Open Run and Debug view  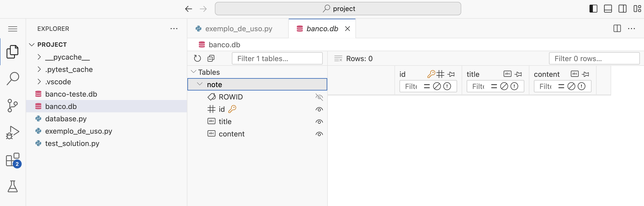click(x=13, y=132)
